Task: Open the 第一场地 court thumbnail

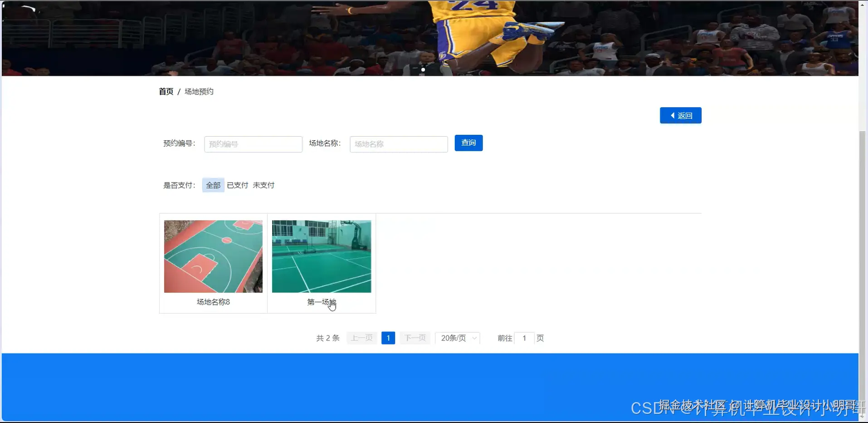Action: [322, 256]
